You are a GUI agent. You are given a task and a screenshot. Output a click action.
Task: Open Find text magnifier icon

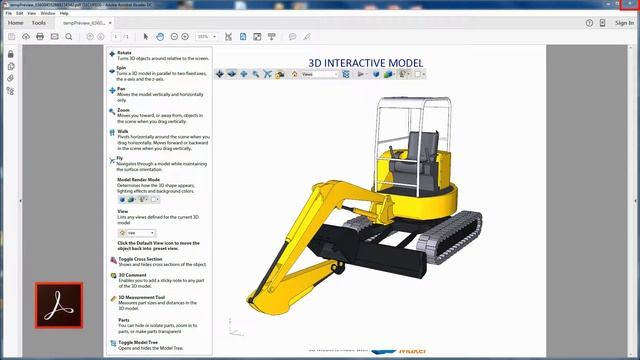(69, 37)
